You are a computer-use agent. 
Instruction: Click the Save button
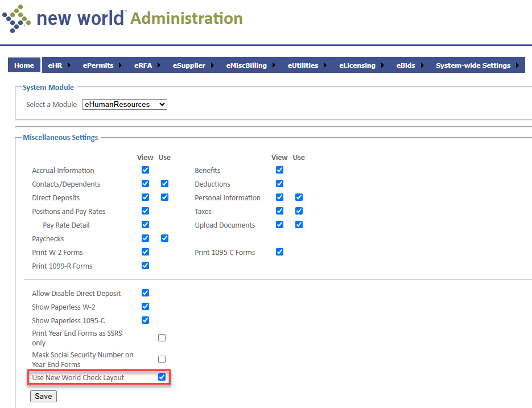point(43,396)
